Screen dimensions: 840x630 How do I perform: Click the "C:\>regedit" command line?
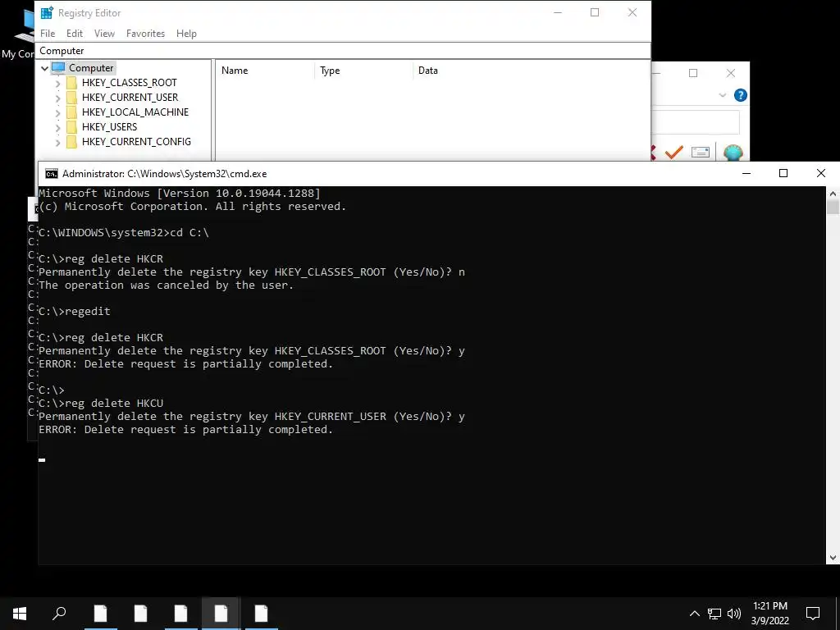click(x=75, y=311)
